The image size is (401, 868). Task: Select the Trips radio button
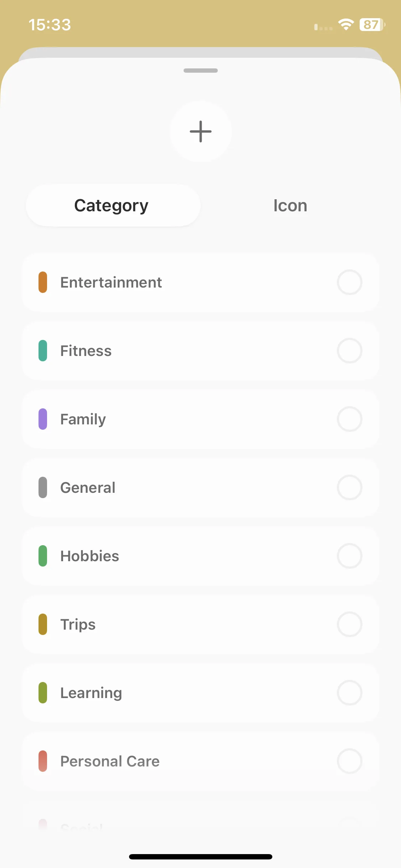coord(350,624)
